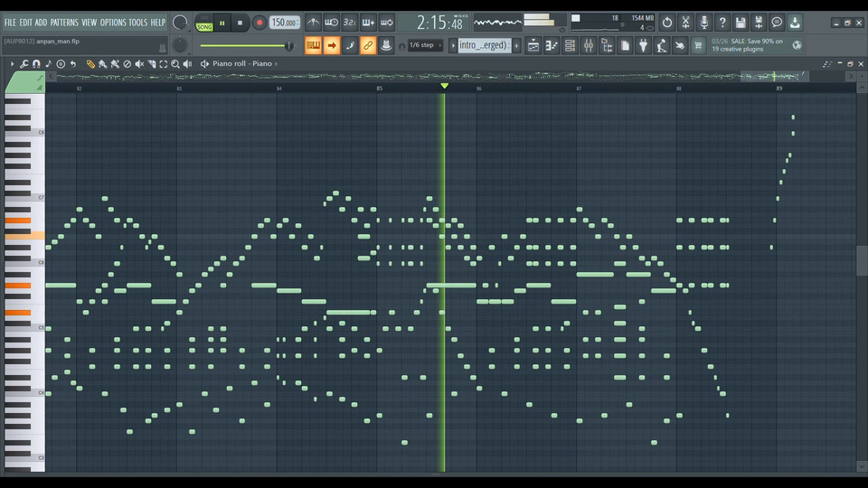Open the Channel rack icon
This screenshot has width=868, height=488.
pyautogui.click(x=570, y=46)
